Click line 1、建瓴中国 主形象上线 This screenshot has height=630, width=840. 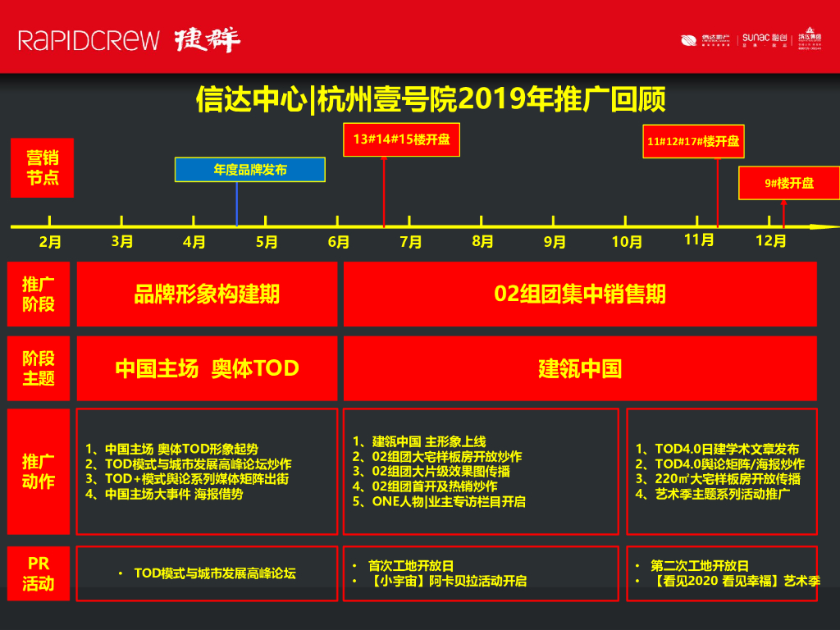pyautogui.click(x=419, y=441)
